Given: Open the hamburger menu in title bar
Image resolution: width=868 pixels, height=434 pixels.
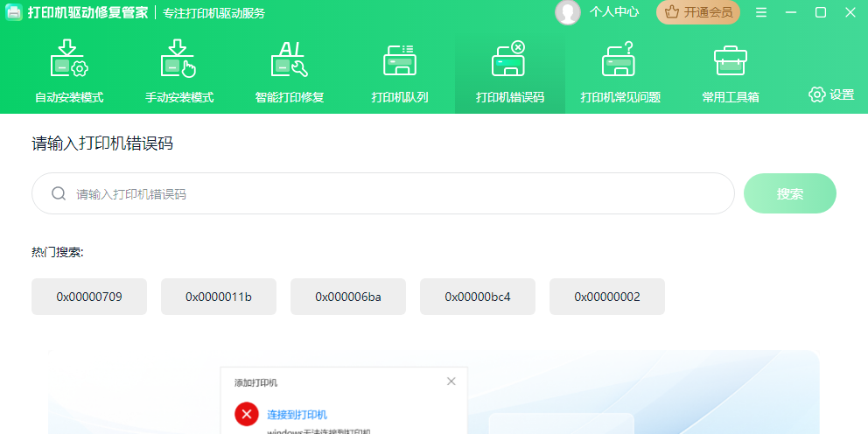Looking at the screenshot, I should [x=761, y=12].
